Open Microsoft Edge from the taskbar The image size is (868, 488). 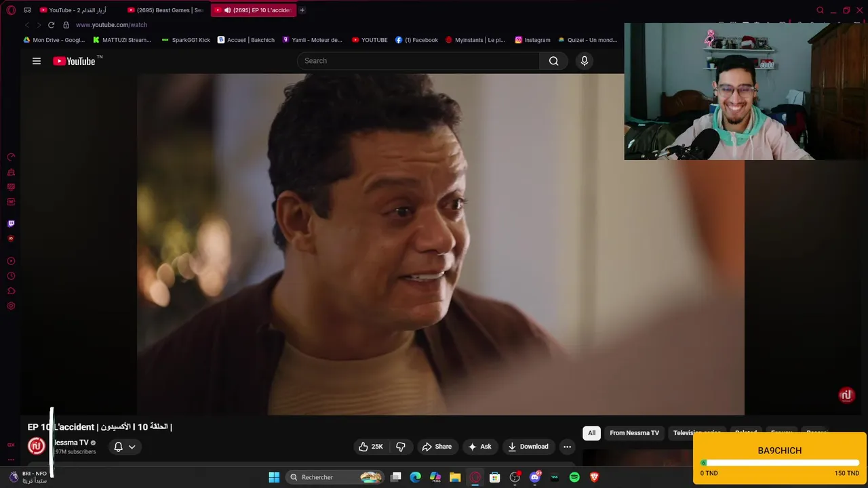click(415, 477)
